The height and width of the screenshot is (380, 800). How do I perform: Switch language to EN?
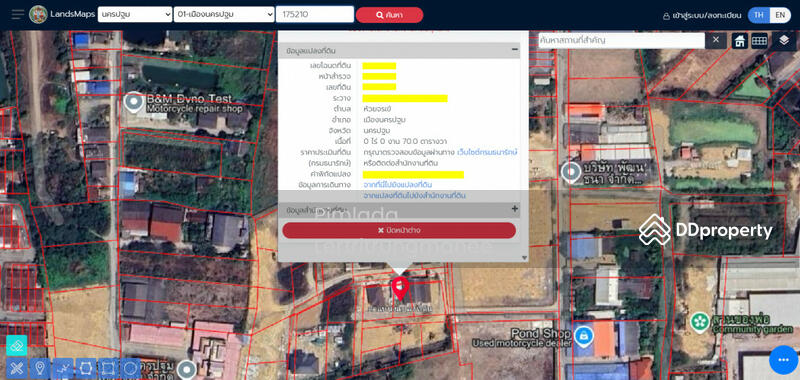click(x=780, y=15)
